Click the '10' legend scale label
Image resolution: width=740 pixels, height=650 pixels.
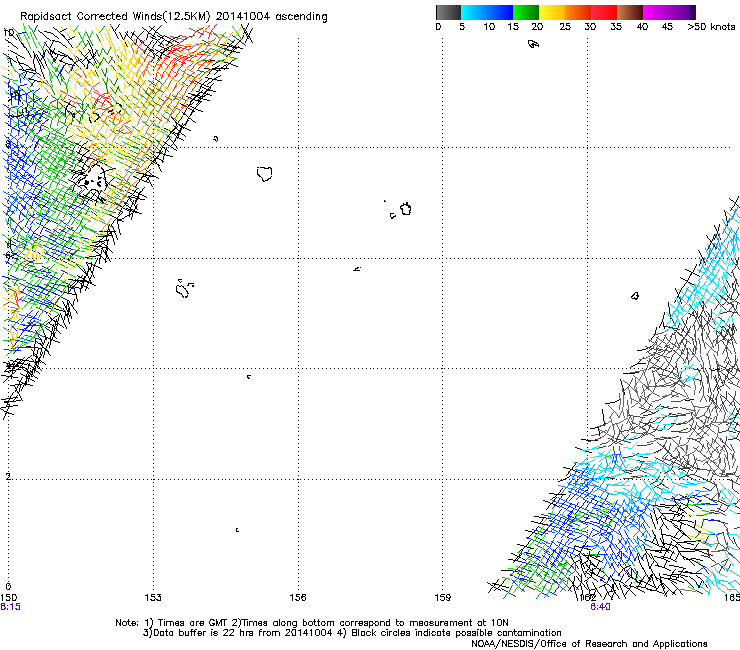(489, 27)
